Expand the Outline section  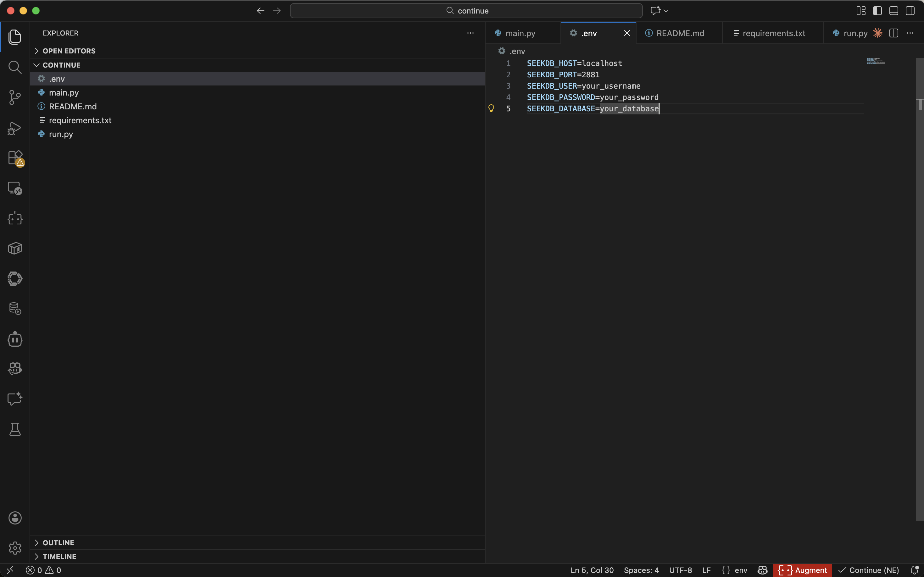click(58, 543)
